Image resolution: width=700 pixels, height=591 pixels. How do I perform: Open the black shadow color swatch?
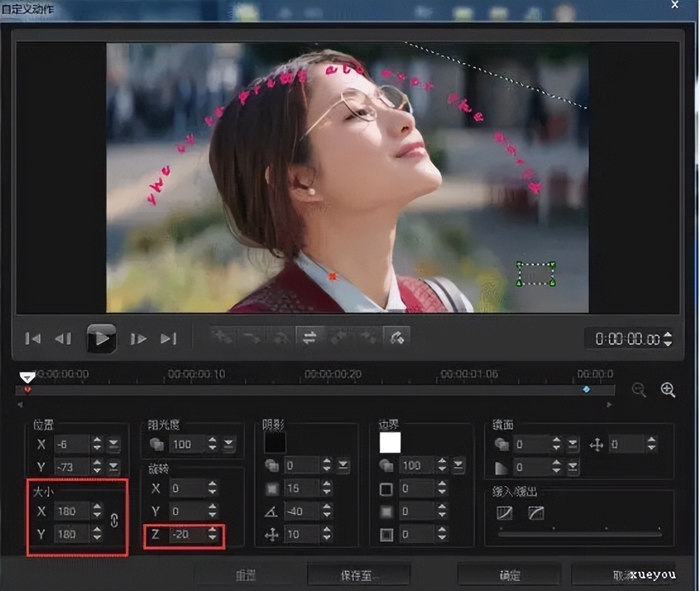(275, 443)
